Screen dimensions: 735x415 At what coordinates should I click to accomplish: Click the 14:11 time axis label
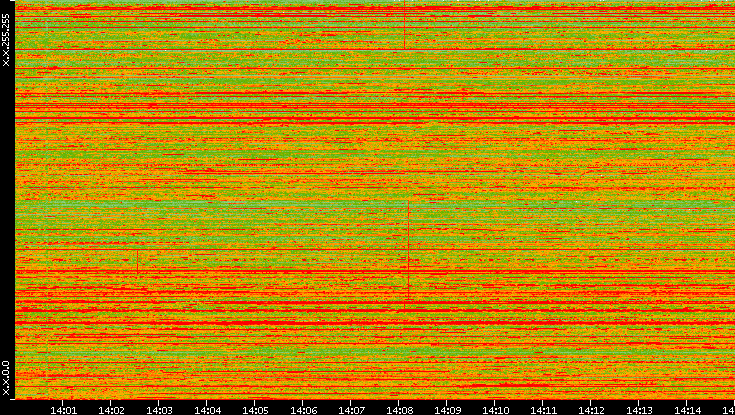[x=543, y=410]
